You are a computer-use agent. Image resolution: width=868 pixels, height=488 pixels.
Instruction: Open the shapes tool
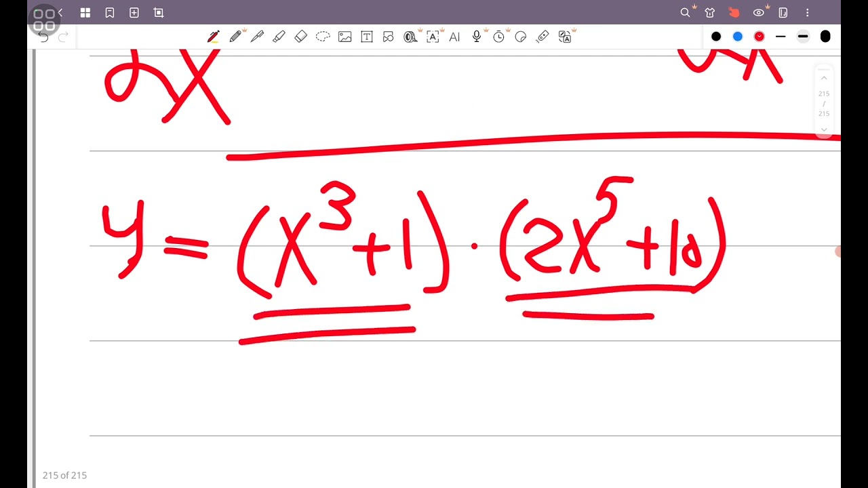[388, 37]
